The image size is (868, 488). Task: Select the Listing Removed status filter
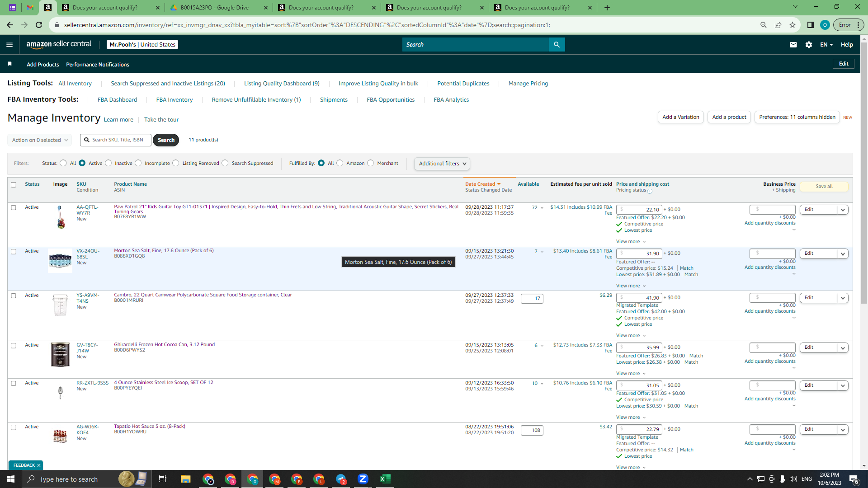(x=176, y=163)
